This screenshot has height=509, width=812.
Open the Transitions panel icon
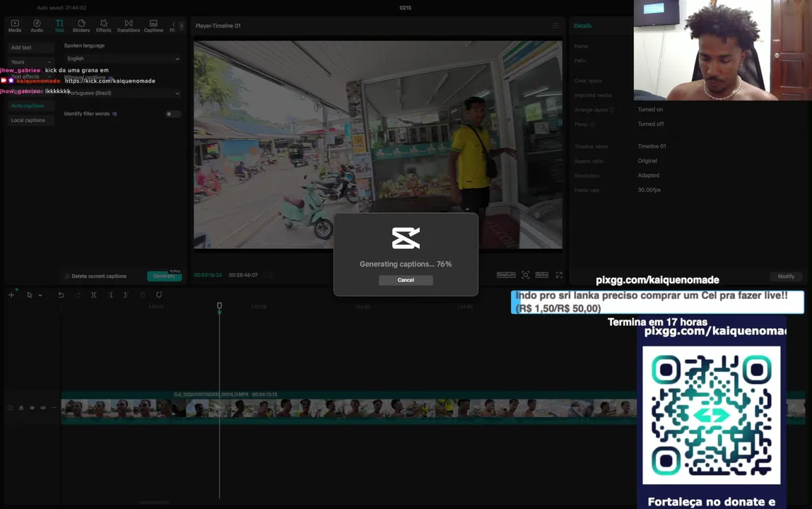129,26
